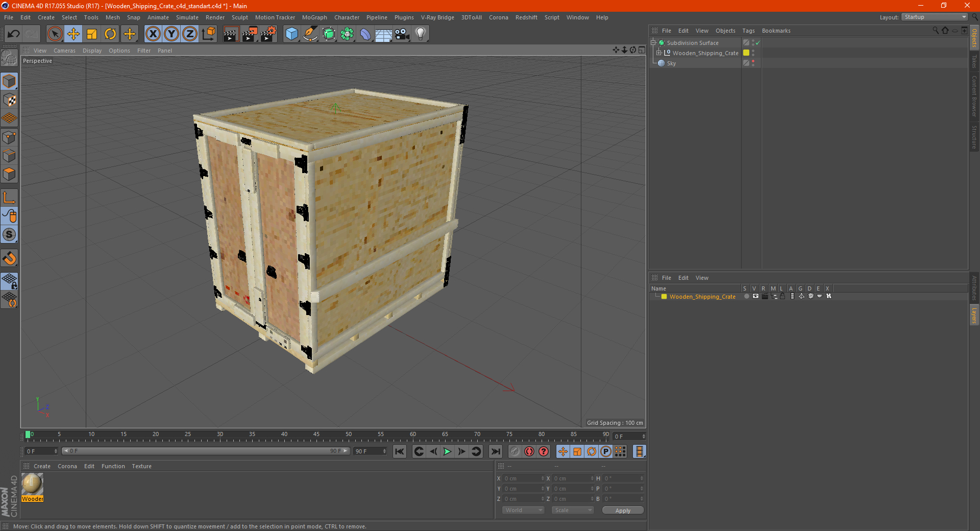Viewport: 980px width, 531px height.
Task: Switch to Texture mode checkered cube
Action: (10, 100)
